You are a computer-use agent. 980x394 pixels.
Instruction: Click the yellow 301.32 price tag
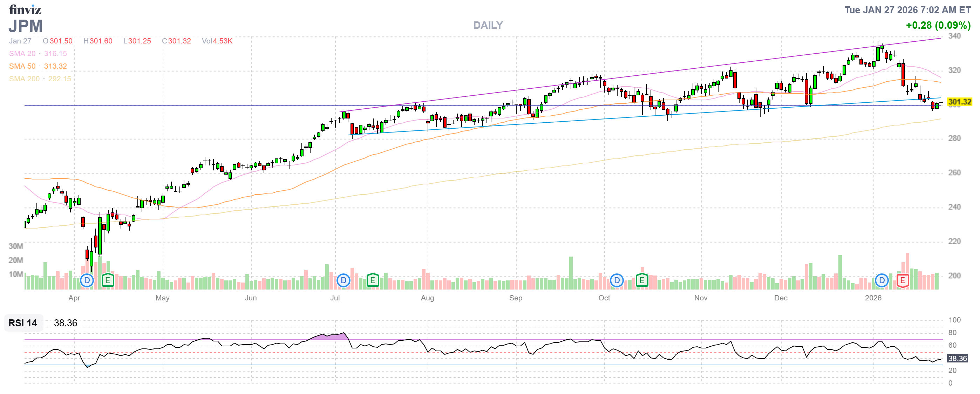(x=959, y=102)
